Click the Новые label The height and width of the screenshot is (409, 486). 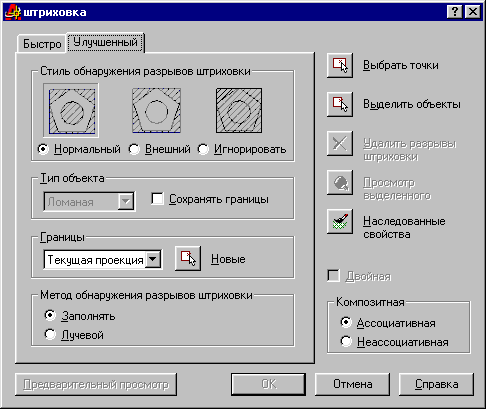(228, 259)
